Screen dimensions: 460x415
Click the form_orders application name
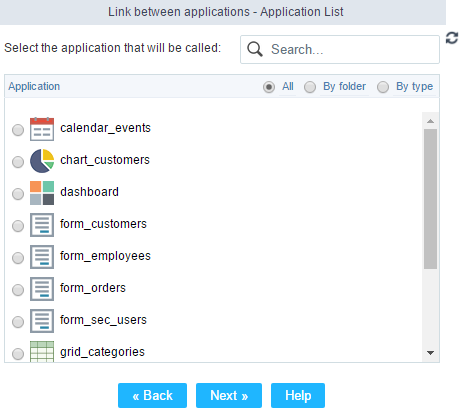93,288
